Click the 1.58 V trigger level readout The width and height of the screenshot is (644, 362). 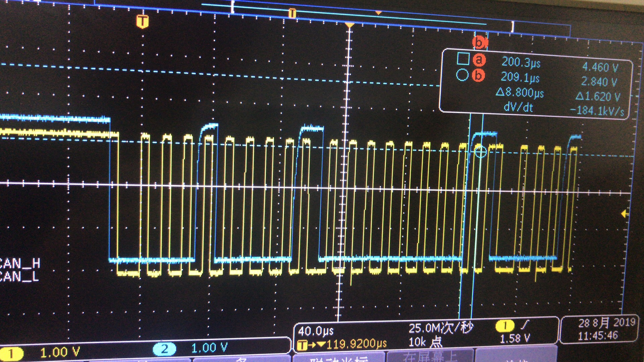click(515, 339)
